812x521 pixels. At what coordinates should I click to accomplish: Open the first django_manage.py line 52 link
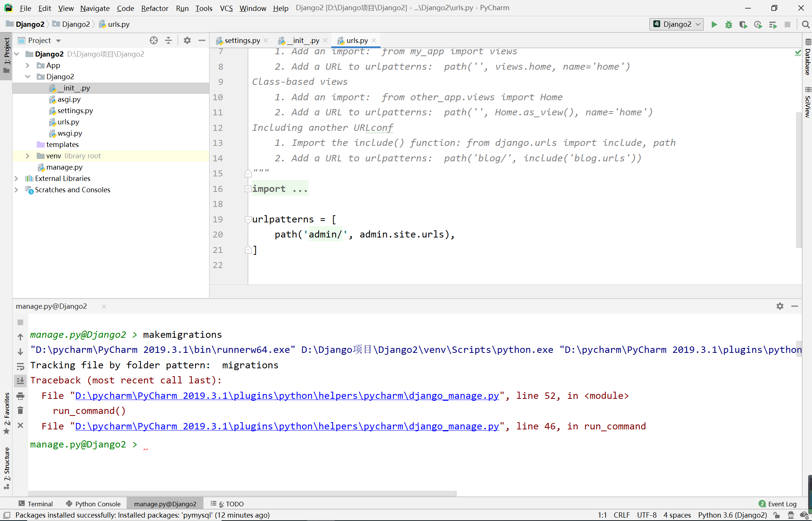coord(287,395)
